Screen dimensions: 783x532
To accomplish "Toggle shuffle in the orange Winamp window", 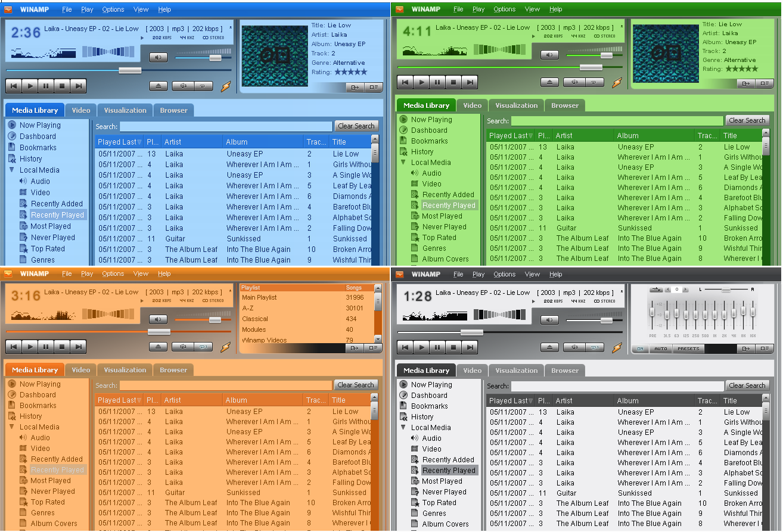I will click(182, 346).
